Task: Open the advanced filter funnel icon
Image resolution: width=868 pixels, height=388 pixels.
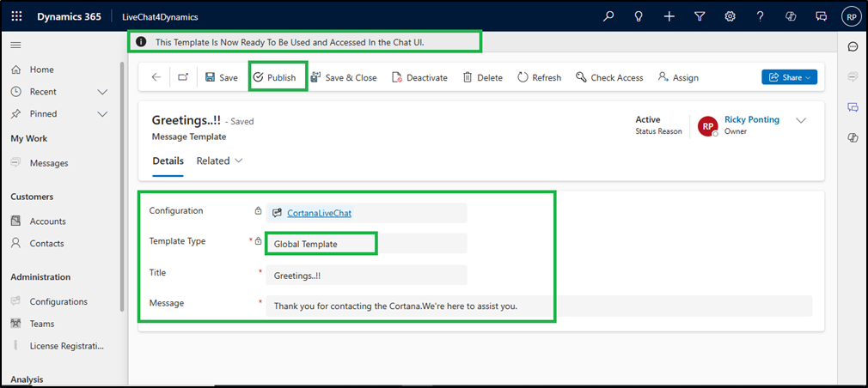Action: click(700, 15)
